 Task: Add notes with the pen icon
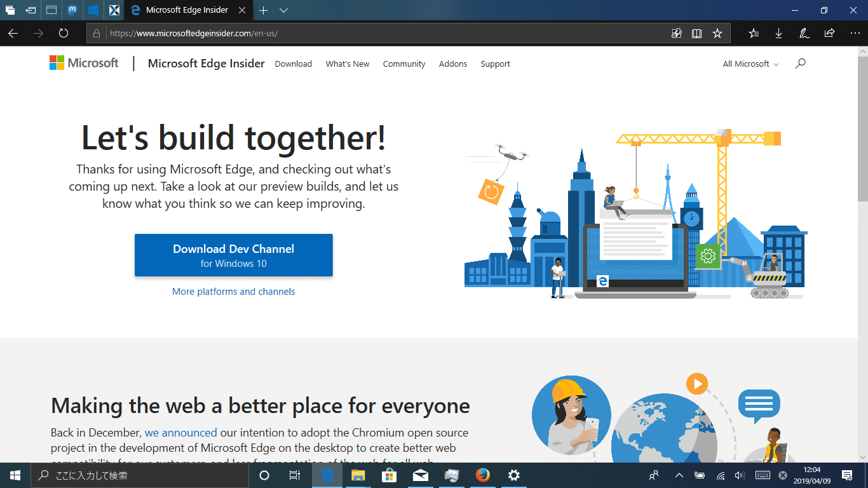point(804,34)
